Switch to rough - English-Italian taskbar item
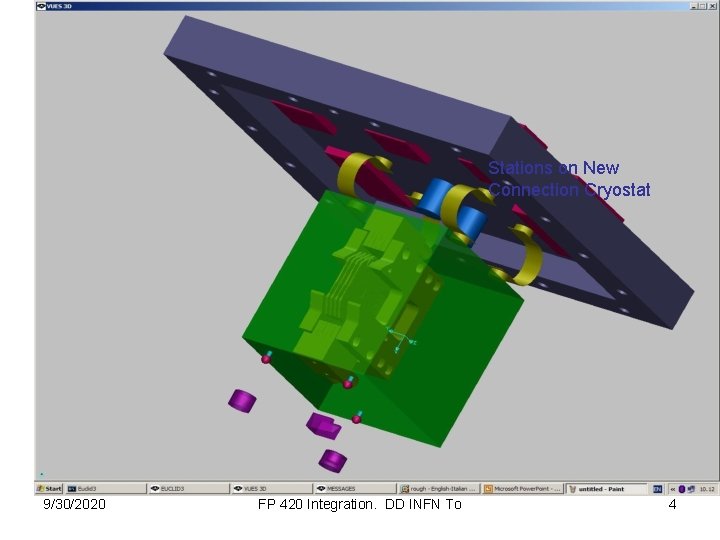This screenshot has width=720, height=540. [x=438, y=489]
